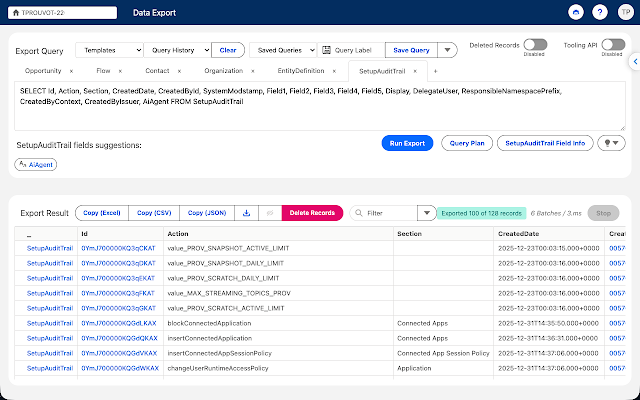Collapse side panel with blue chevron arrow

click(x=635, y=62)
